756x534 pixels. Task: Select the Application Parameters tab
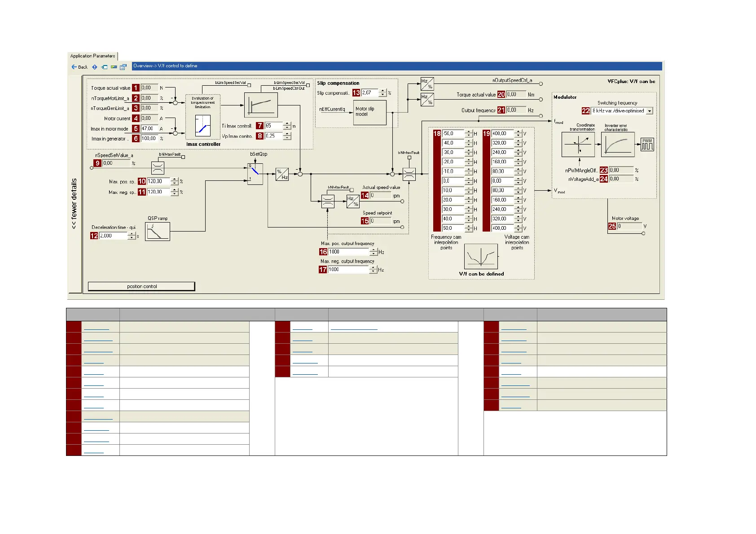(x=92, y=56)
